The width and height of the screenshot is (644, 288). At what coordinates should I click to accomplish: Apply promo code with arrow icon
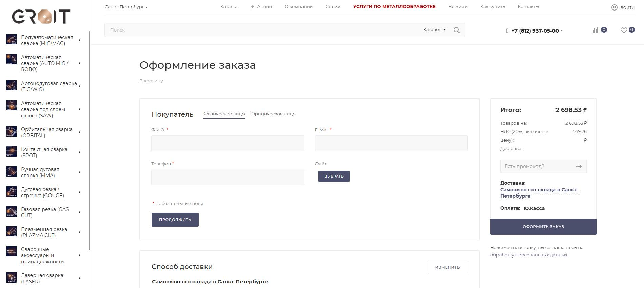pyautogui.click(x=579, y=166)
